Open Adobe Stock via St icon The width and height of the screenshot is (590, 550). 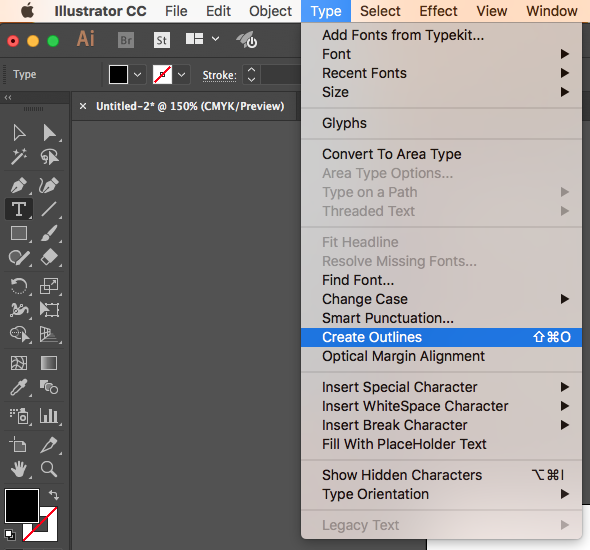coord(162,40)
